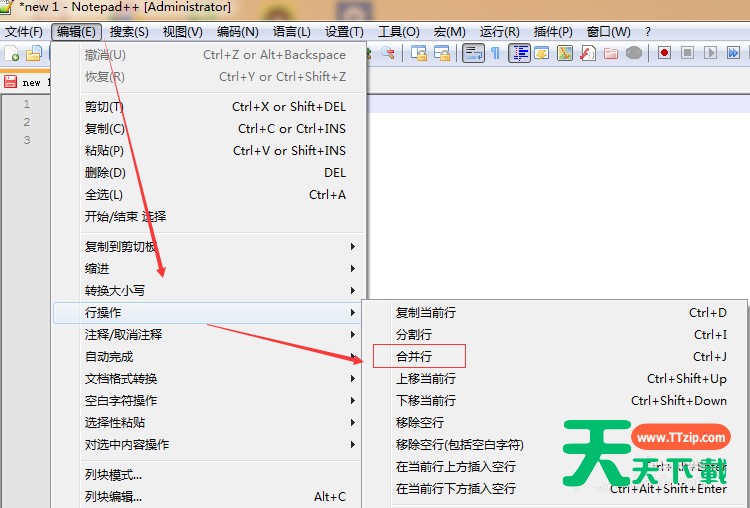This screenshot has width=750, height=508.
Task: Open the 宏(M) menu
Action: [449, 32]
